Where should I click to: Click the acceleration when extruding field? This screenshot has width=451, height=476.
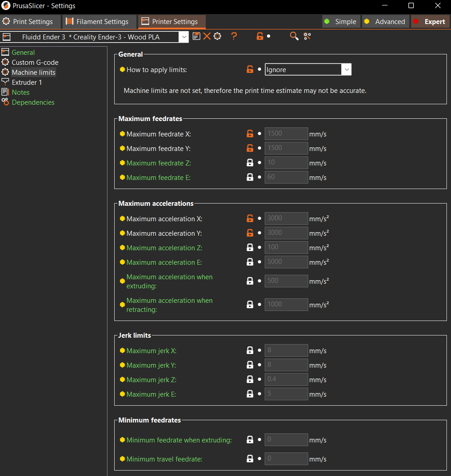pyautogui.click(x=286, y=281)
